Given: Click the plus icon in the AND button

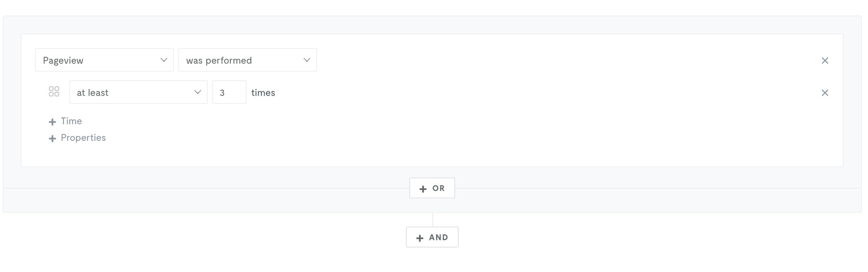Looking at the screenshot, I should (420, 238).
